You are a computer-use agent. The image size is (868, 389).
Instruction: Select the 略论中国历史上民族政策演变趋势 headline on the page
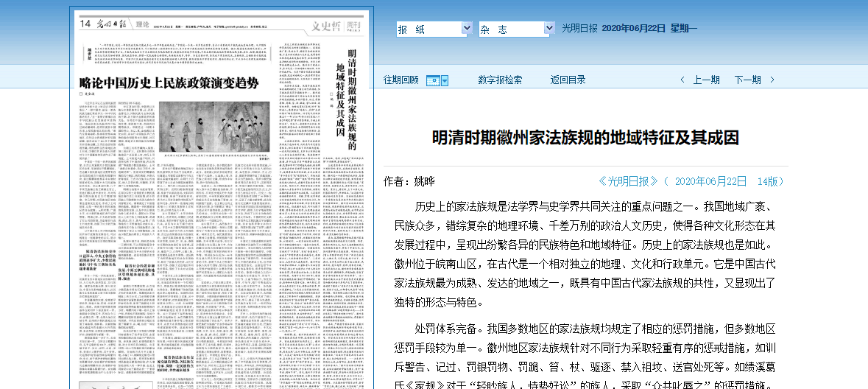169,83
